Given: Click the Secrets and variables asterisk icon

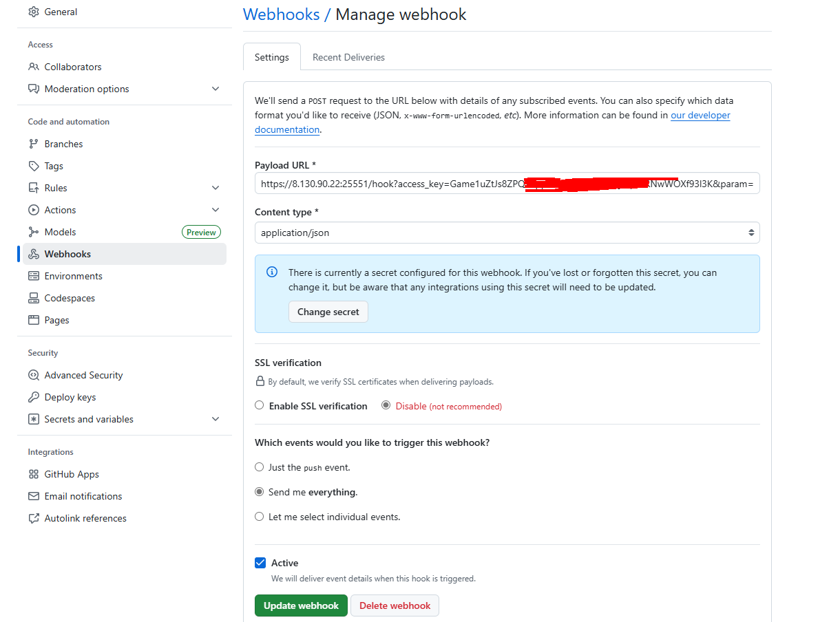Looking at the screenshot, I should [33, 419].
